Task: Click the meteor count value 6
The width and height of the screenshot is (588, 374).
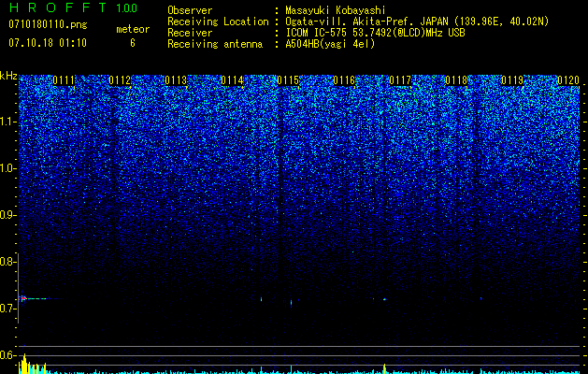Action: [x=133, y=43]
